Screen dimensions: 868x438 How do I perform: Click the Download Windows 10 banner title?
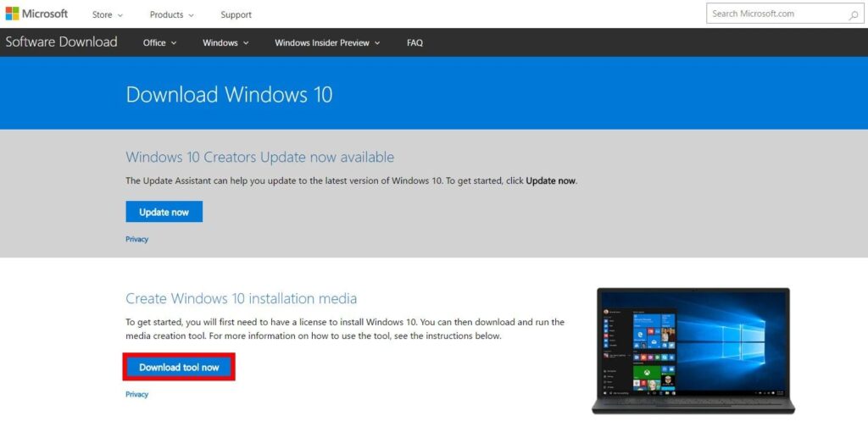point(229,95)
